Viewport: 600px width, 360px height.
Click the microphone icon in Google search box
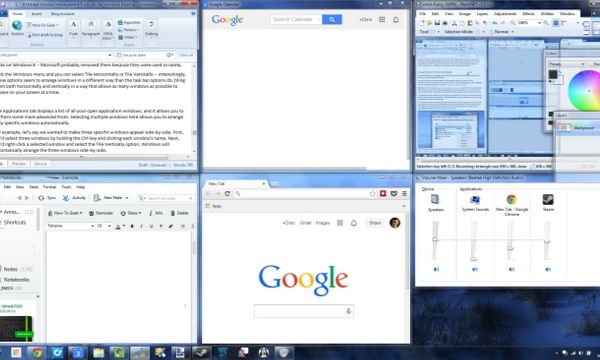[348, 311]
